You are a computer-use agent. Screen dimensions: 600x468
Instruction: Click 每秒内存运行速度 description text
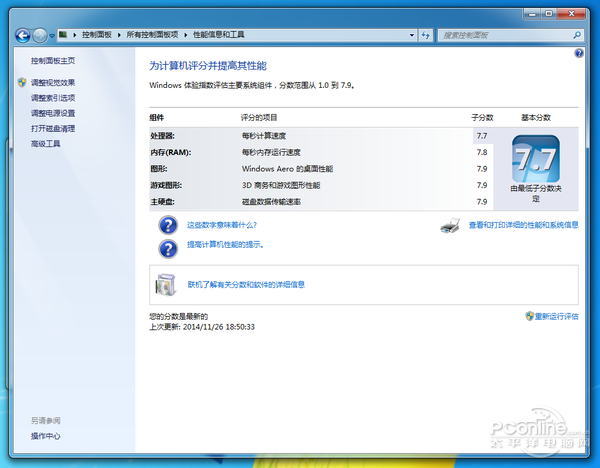pyautogui.click(x=271, y=152)
